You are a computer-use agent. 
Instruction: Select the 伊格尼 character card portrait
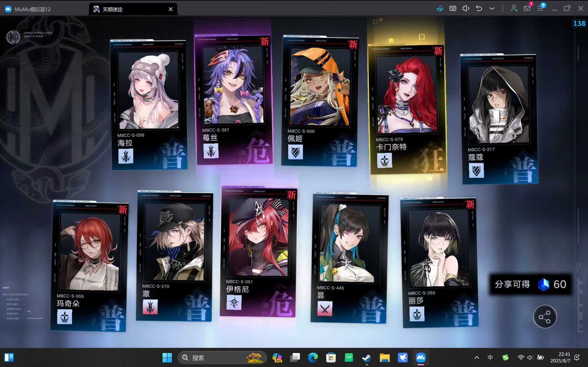click(258, 237)
